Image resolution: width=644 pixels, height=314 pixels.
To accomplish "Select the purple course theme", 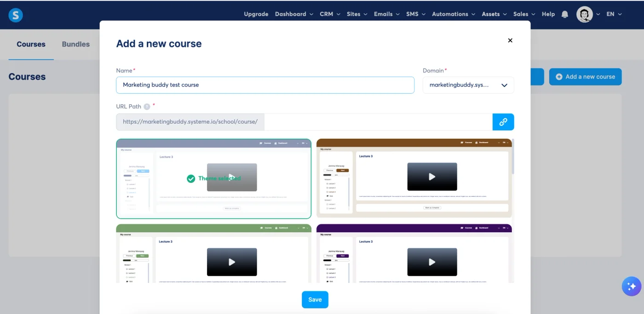I will (414, 255).
